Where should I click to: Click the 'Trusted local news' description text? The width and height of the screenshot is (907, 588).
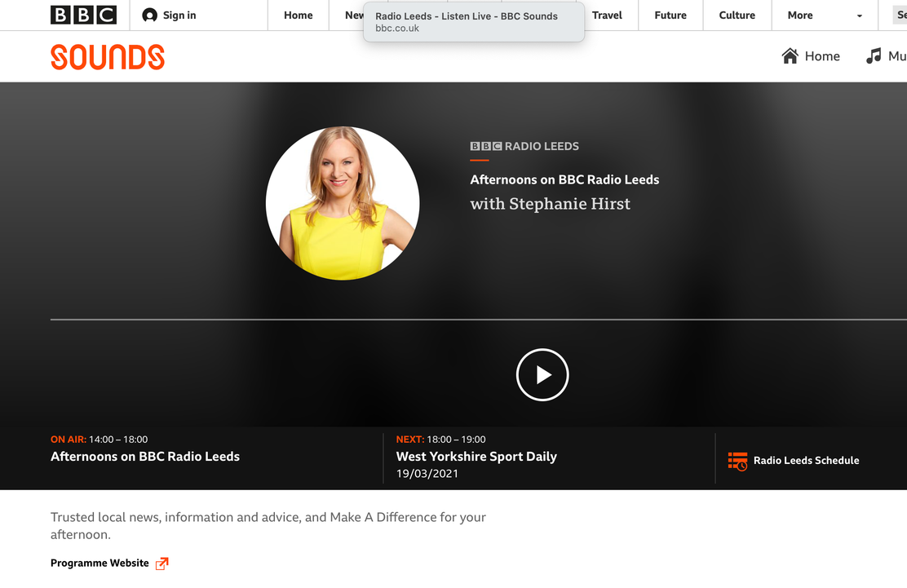[268, 525]
